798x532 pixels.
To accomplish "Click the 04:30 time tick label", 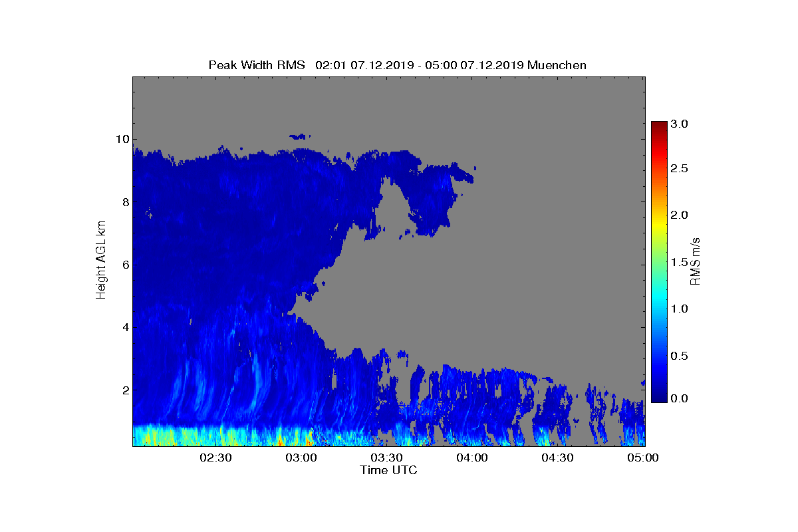I will click(x=558, y=458).
